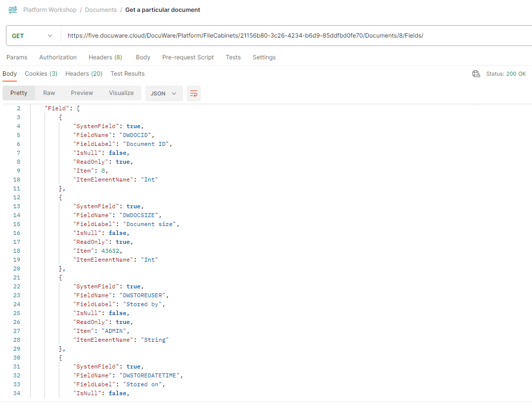Navigate to the Documents breadcrumb folder
The height and width of the screenshot is (412, 532).
[101, 10]
